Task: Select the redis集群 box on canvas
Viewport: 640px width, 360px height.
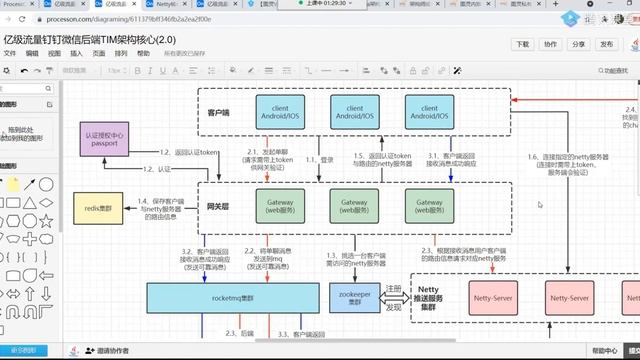Action: click(x=98, y=209)
